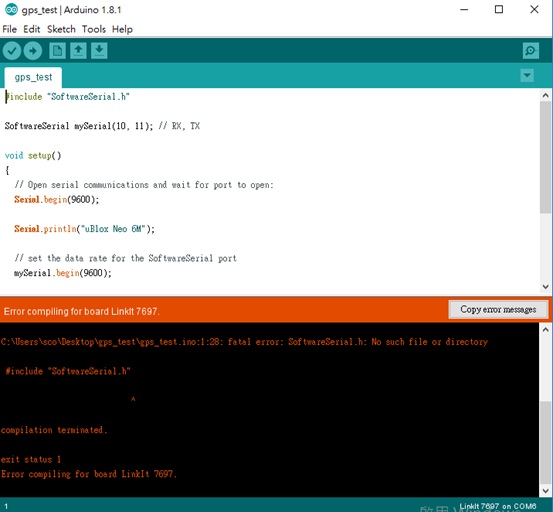Viewport: 553px width, 512px height.
Task: Save sketch with the down-arrow icon
Action: point(99,51)
